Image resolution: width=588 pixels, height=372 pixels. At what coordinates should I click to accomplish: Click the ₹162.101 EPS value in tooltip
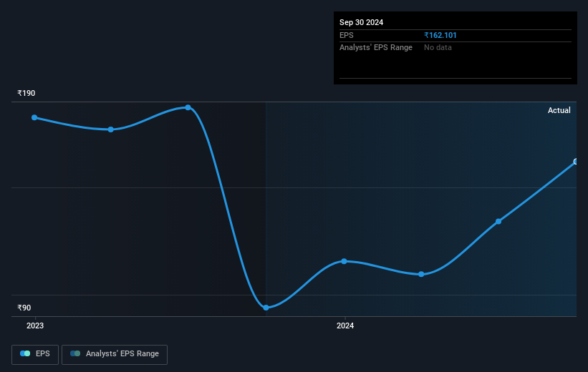coord(440,35)
